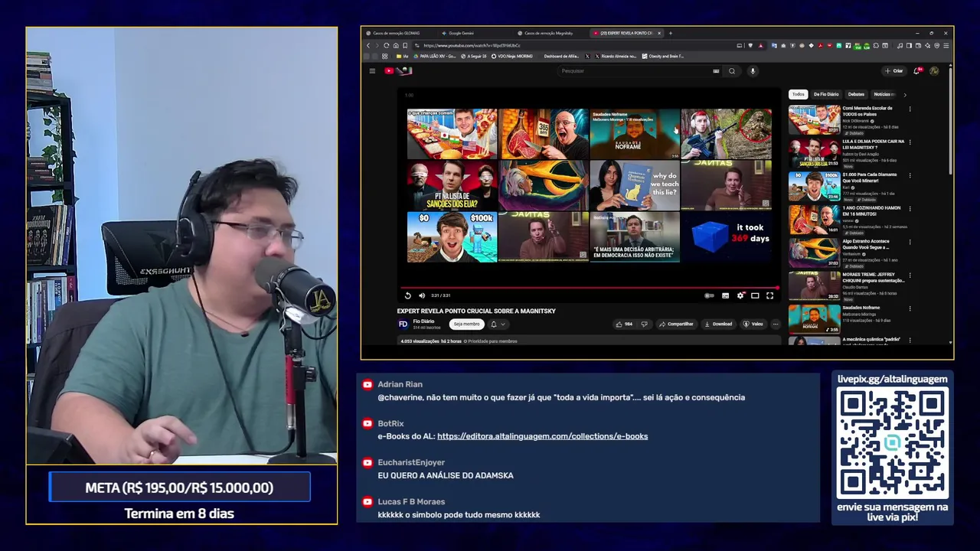Click the Valeu thanks button
Viewport: 980px width, 551px height.
pyautogui.click(x=753, y=324)
